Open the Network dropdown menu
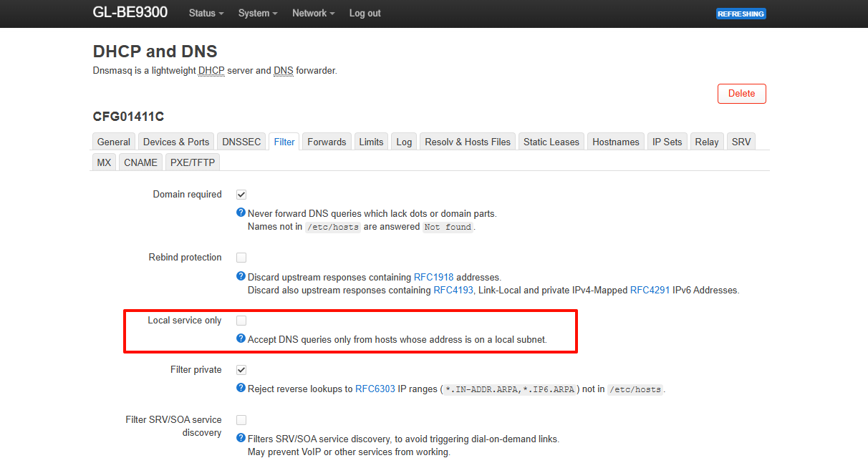This screenshot has width=868, height=468. click(x=313, y=14)
